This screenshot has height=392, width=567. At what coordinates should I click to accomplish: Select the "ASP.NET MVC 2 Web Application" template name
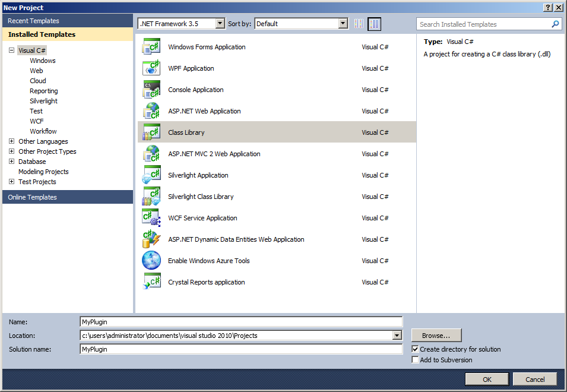[x=214, y=154]
